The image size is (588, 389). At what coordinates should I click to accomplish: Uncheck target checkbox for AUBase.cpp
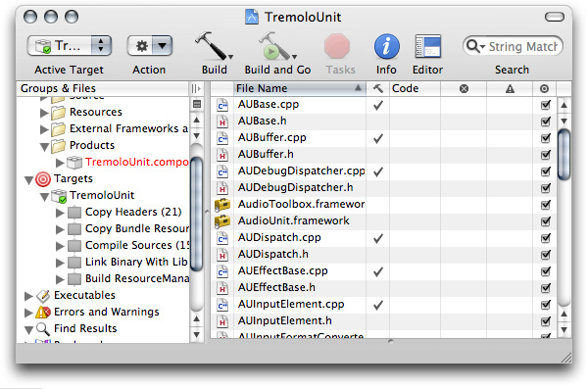546,105
